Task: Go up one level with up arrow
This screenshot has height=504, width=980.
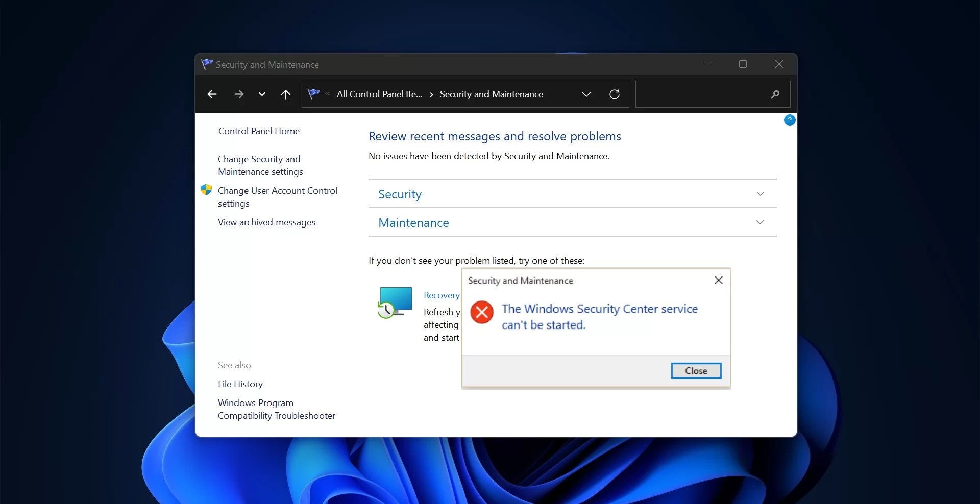Action: (x=286, y=94)
